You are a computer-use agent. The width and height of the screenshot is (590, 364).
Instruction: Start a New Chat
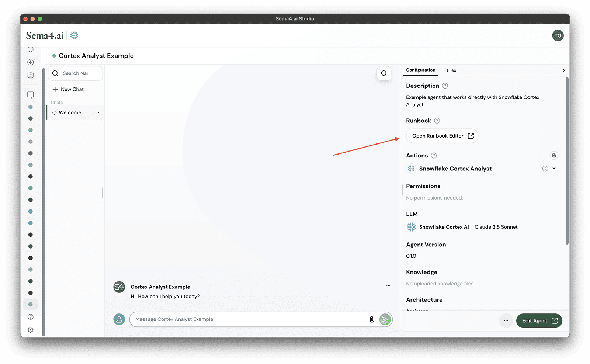click(x=68, y=89)
